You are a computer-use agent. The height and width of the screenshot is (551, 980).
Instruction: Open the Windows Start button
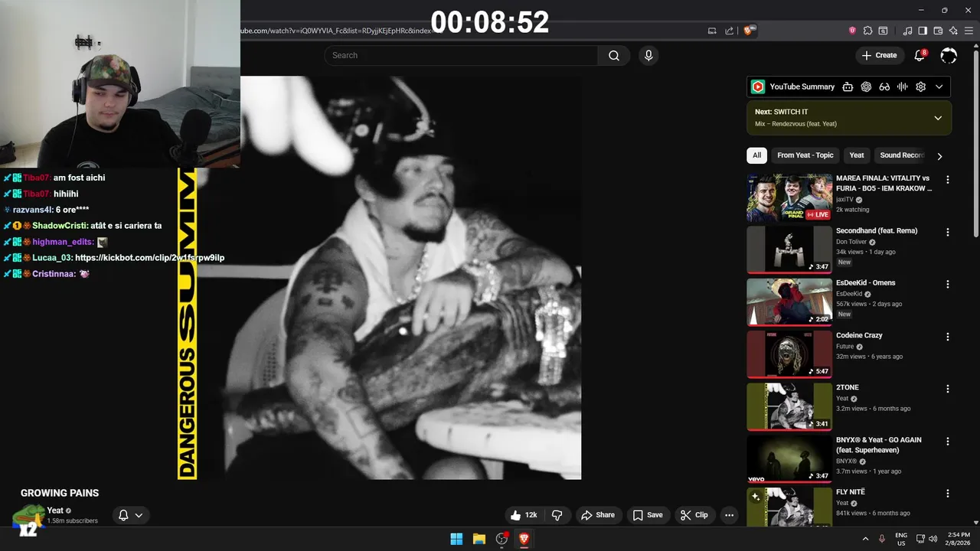pyautogui.click(x=456, y=539)
